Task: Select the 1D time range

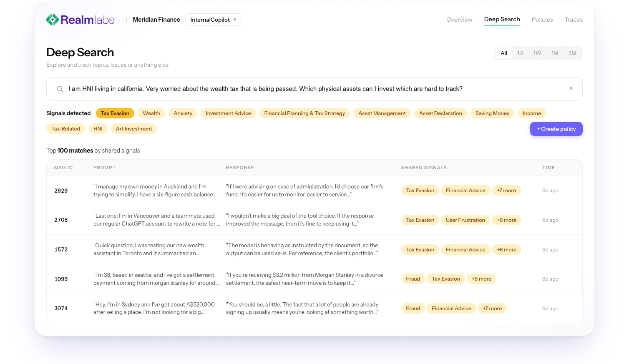Action: [x=520, y=53]
